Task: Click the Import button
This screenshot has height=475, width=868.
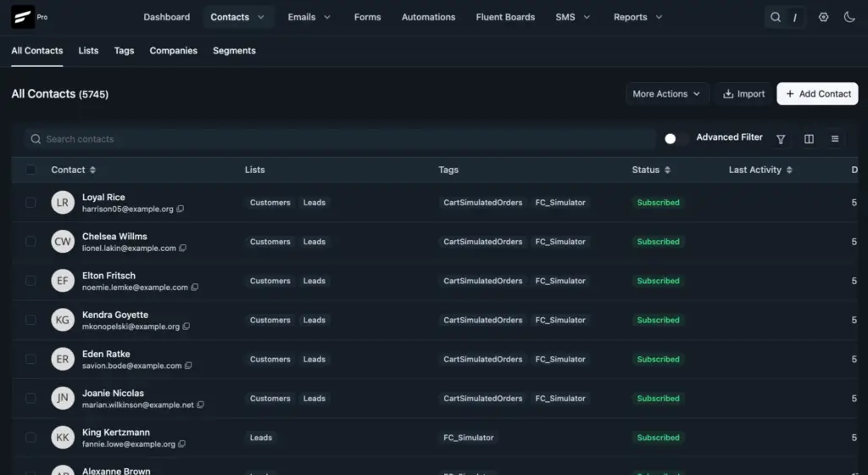Action: 743,94
